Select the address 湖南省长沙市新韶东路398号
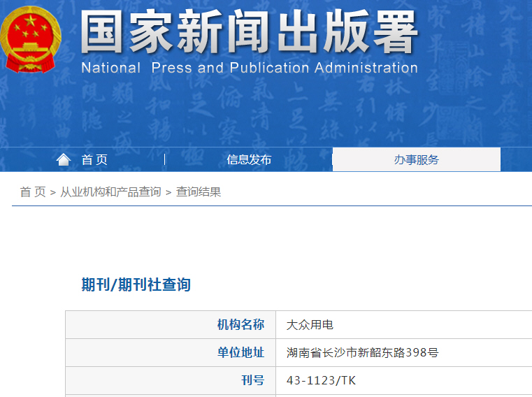The image size is (532, 397). (x=362, y=352)
